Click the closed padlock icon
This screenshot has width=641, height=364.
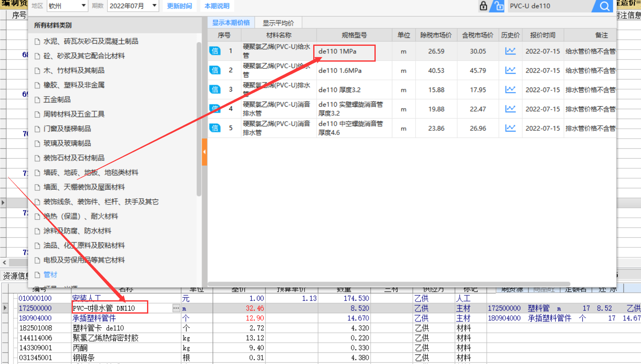click(483, 6)
